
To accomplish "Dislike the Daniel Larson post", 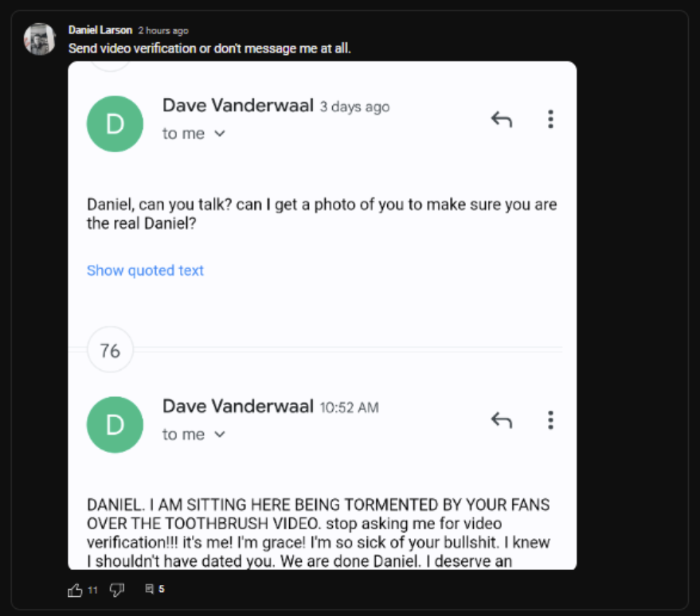I will (117, 590).
